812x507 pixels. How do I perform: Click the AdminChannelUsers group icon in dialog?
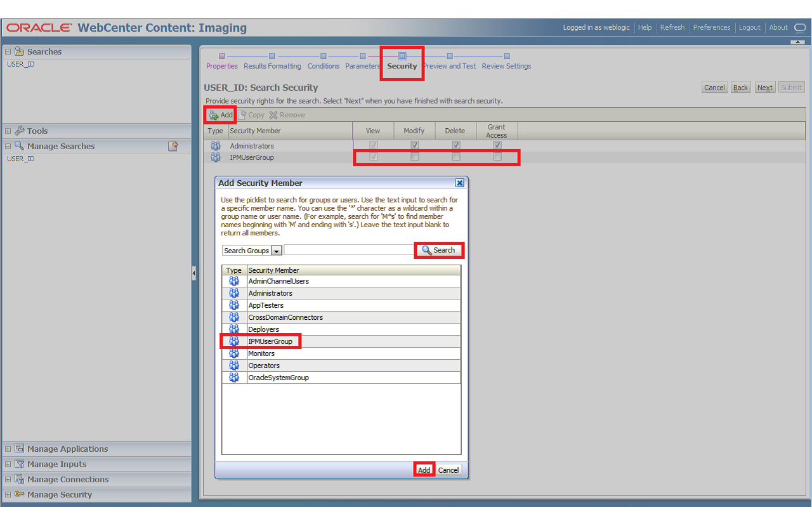click(x=234, y=281)
